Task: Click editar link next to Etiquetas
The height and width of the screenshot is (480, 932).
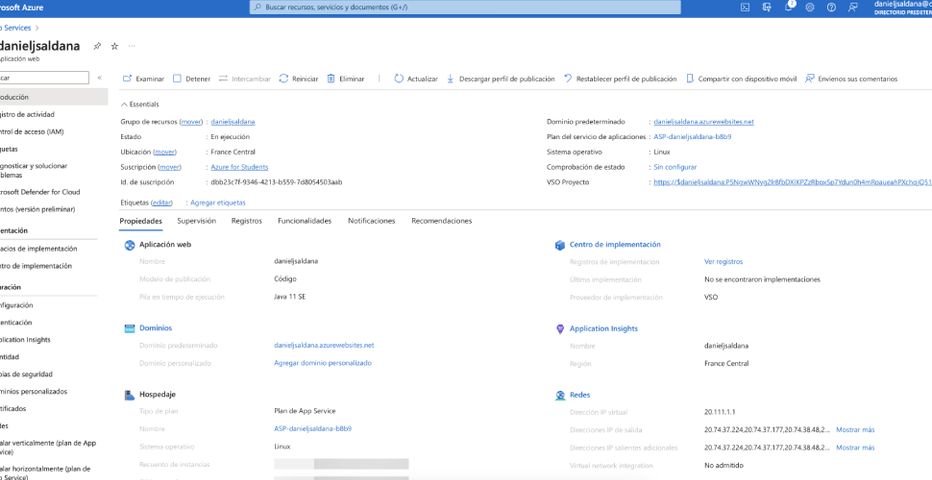Action: [162, 203]
